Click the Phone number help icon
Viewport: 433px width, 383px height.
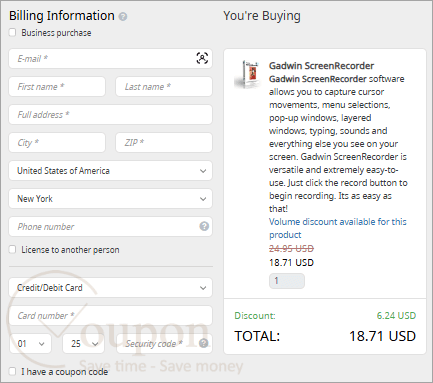tap(204, 226)
